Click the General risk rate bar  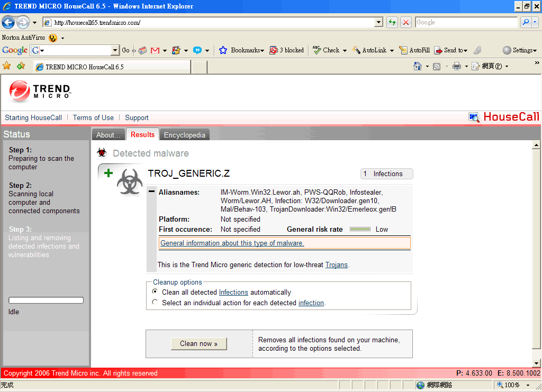point(360,229)
